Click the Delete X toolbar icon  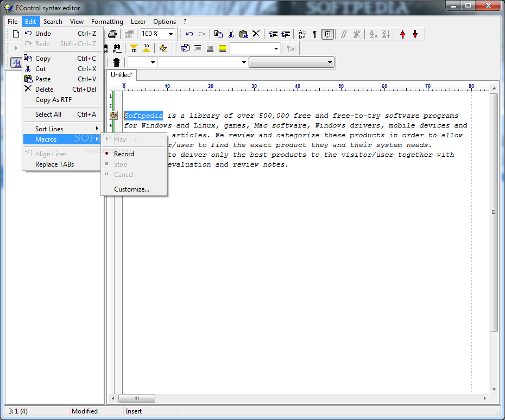pos(256,34)
